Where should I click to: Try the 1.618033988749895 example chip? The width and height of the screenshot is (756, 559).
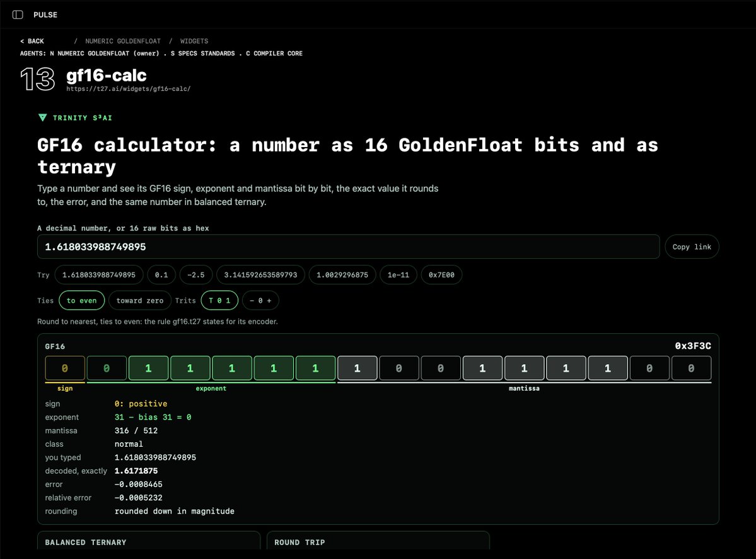coord(99,274)
